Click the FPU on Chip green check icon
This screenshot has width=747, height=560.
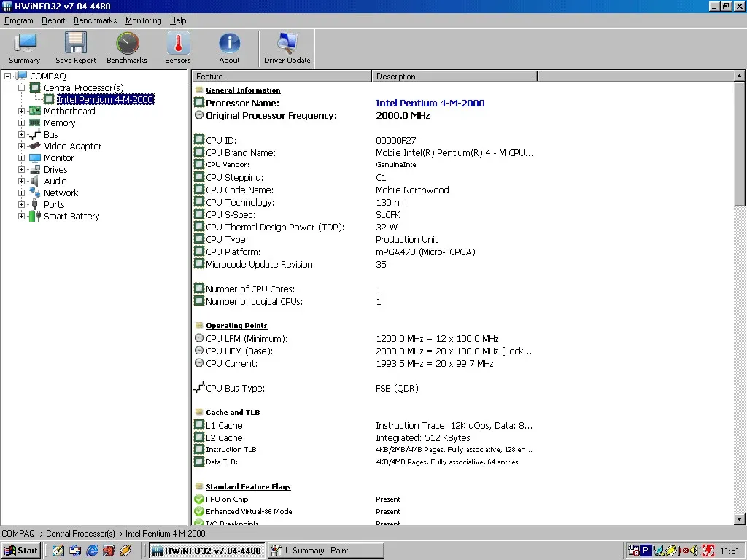click(x=199, y=499)
